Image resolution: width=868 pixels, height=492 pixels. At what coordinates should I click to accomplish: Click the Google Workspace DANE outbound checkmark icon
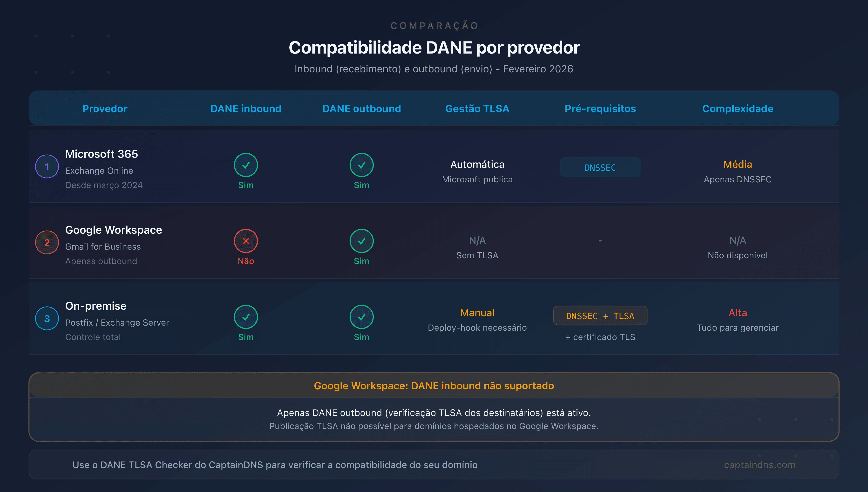click(x=361, y=241)
